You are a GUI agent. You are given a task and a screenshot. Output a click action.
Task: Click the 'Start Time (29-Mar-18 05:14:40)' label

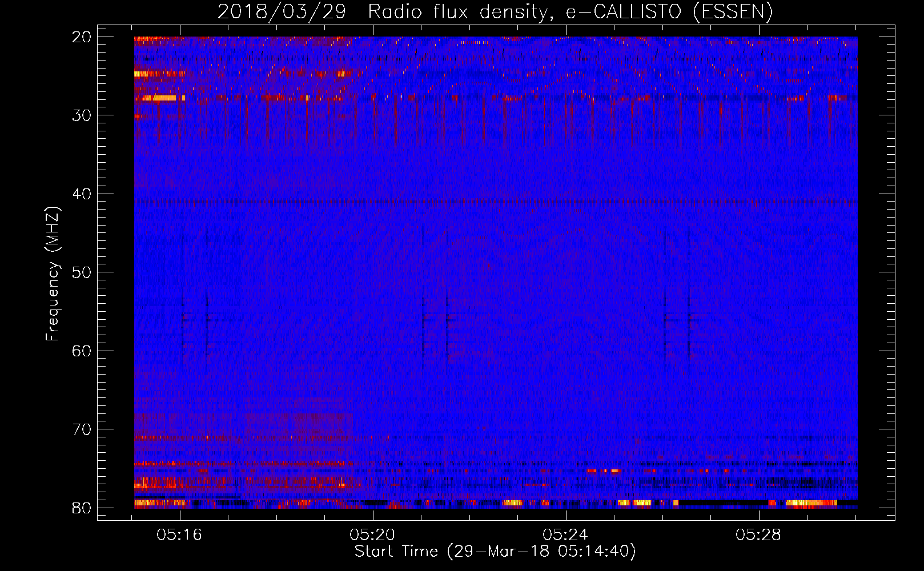coord(495,552)
